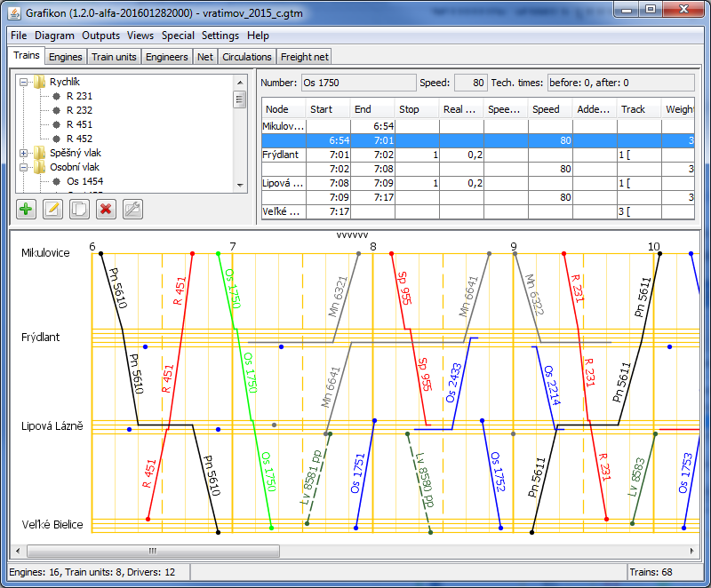Click the wrench tools icon
Image resolution: width=711 pixels, height=588 pixels.
click(x=132, y=210)
